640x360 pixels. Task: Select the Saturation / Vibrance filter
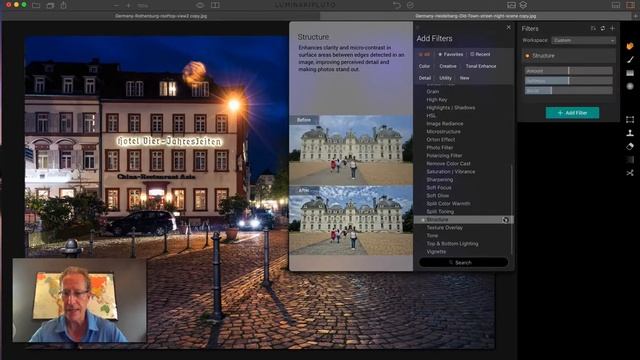[451, 171]
